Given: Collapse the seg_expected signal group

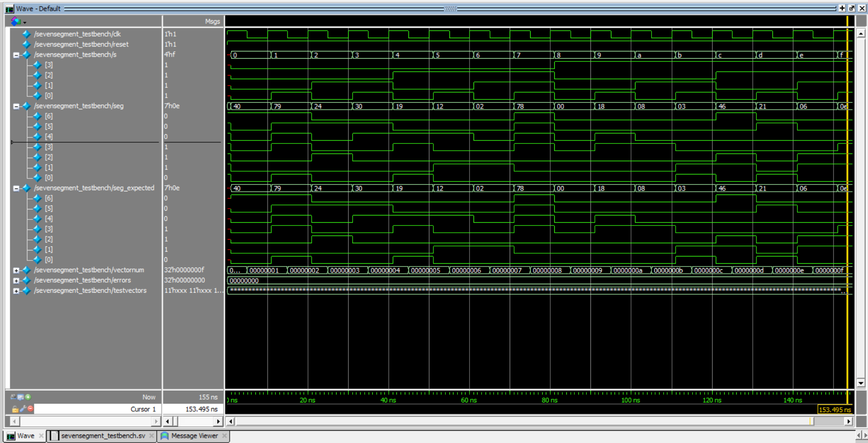Looking at the screenshot, I should (16, 188).
